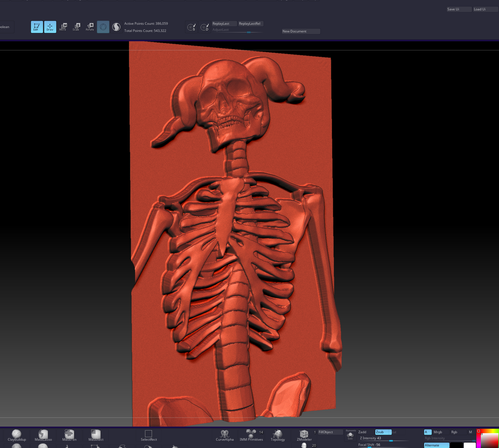Select the Rotate transform tool
The height and width of the screenshot is (448, 499).
click(x=90, y=27)
